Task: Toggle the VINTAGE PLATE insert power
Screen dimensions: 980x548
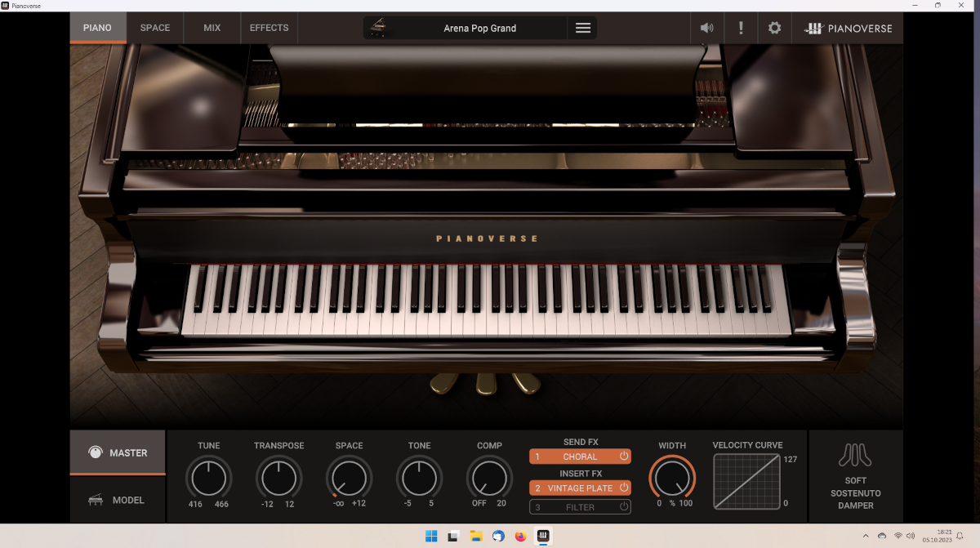Action: tap(623, 488)
